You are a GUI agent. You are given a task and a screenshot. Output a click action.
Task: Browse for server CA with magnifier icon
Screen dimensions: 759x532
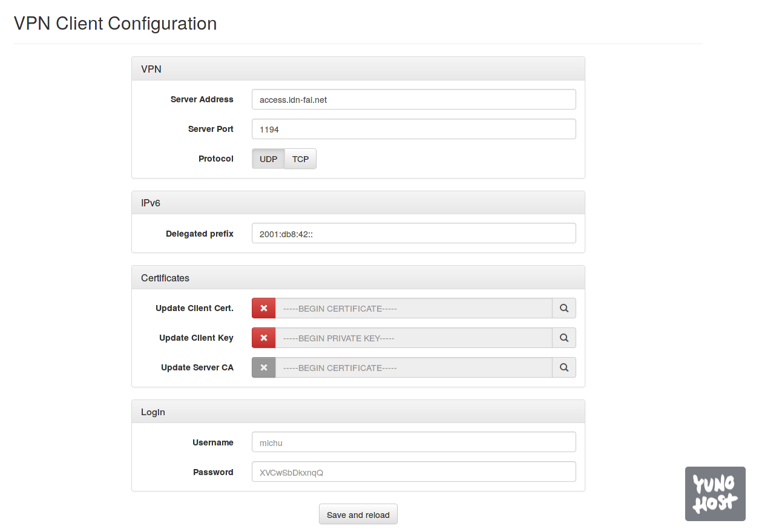tap(563, 367)
